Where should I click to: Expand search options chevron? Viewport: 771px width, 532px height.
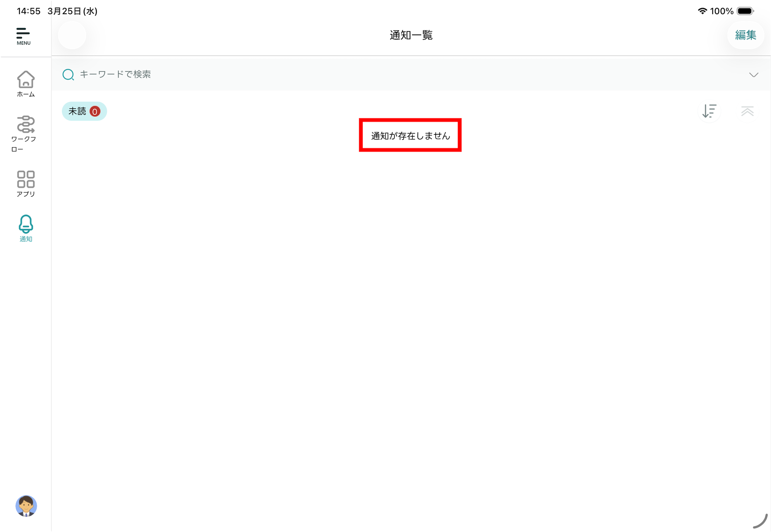pyautogui.click(x=753, y=75)
